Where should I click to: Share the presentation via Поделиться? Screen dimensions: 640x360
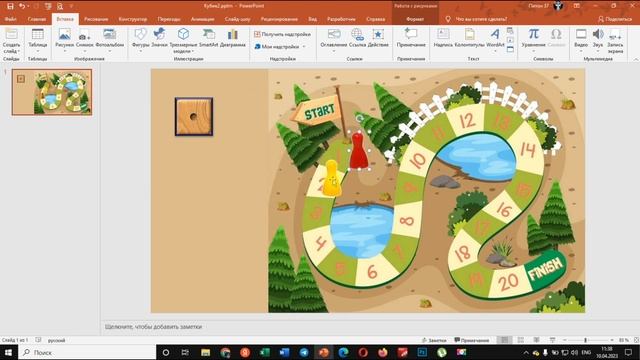click(615, 19)
